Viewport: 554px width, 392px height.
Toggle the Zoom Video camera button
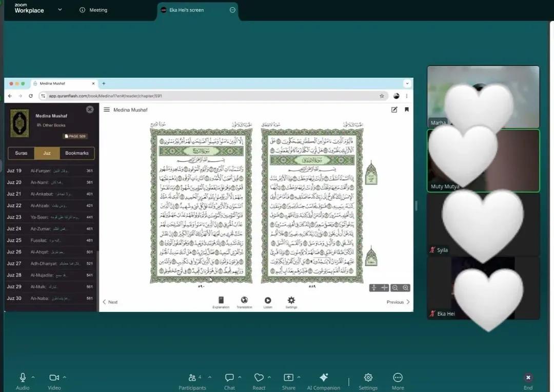coord(54,378)
